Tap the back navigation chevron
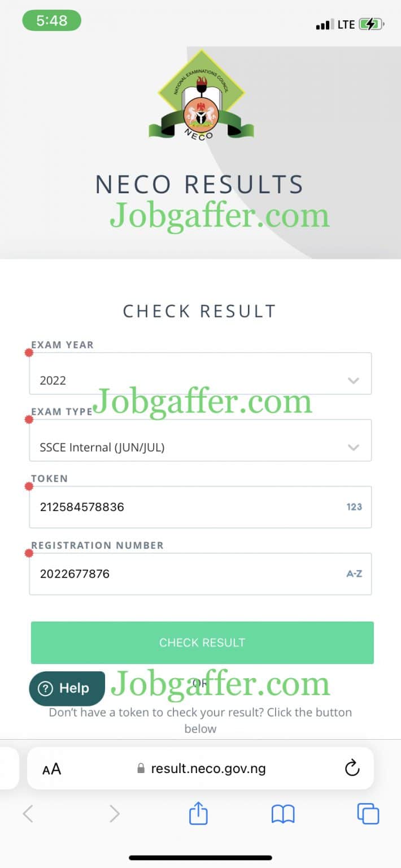The image size is (401, 868). point(28,814)
